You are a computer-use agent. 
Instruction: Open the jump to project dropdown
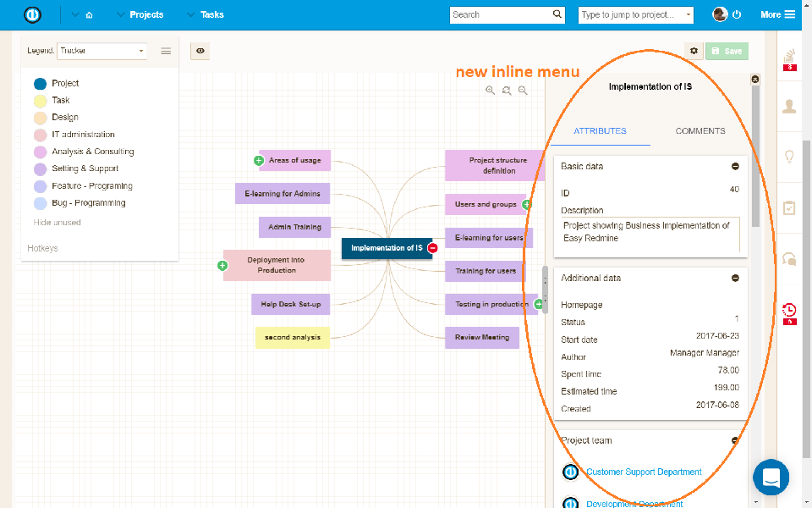(635, 14)
